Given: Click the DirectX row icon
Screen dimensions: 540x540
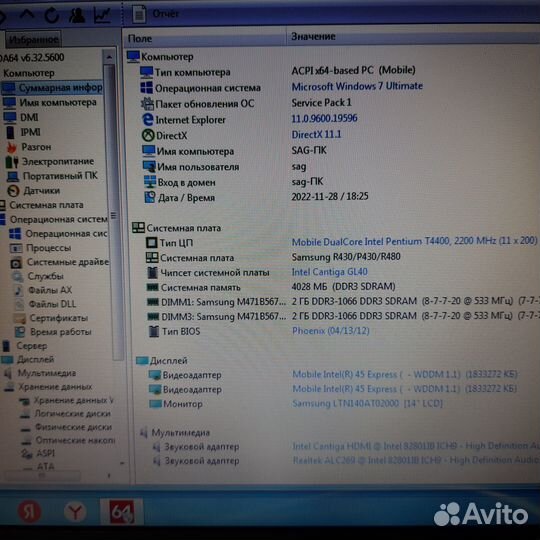Looking at the screenshot, I should point(148,135).
